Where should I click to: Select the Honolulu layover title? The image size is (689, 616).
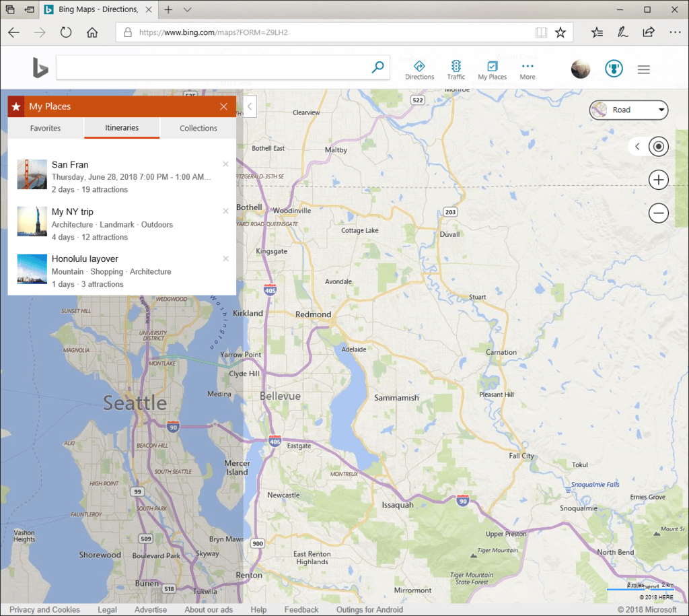[85, 259]
